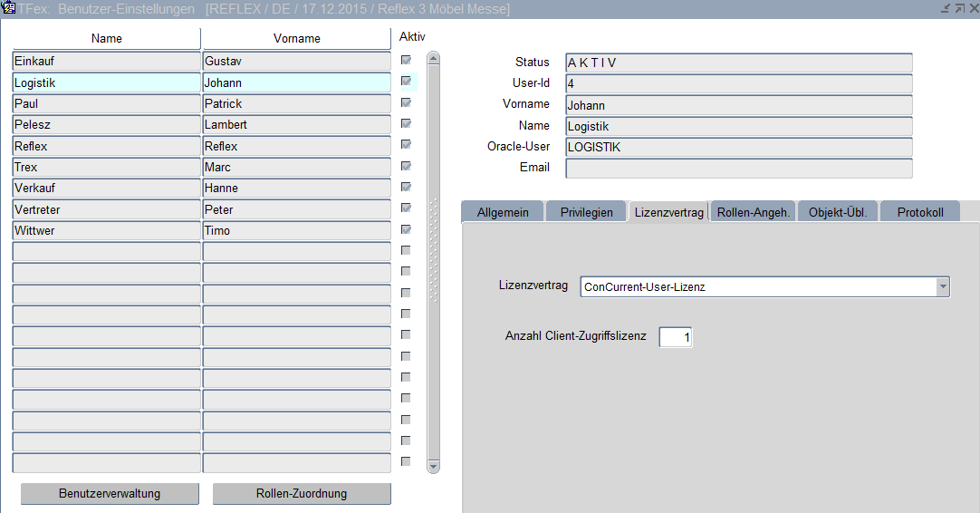Click the Anzahl Client-Zugriffslizenz input field

(676, 337)
